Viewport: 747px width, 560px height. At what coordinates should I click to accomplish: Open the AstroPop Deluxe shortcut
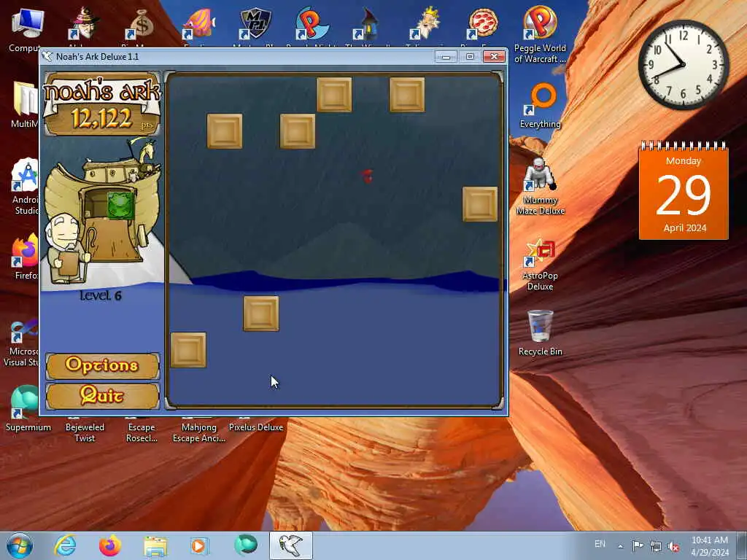point(540,265)
